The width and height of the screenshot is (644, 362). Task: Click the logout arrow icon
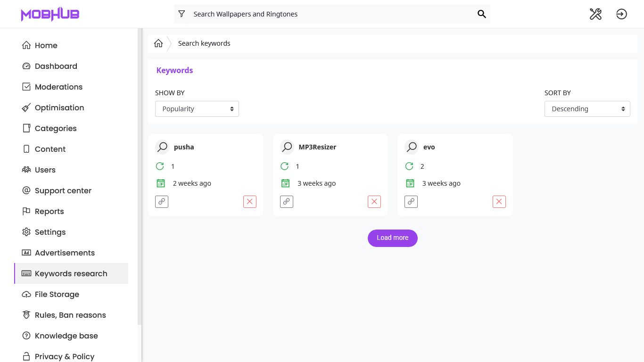pos(621,14)
